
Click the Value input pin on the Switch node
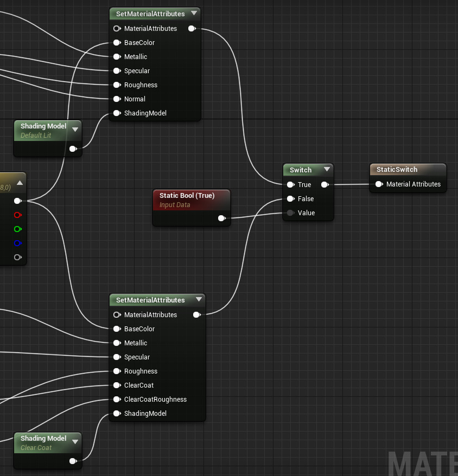point(291,213)
